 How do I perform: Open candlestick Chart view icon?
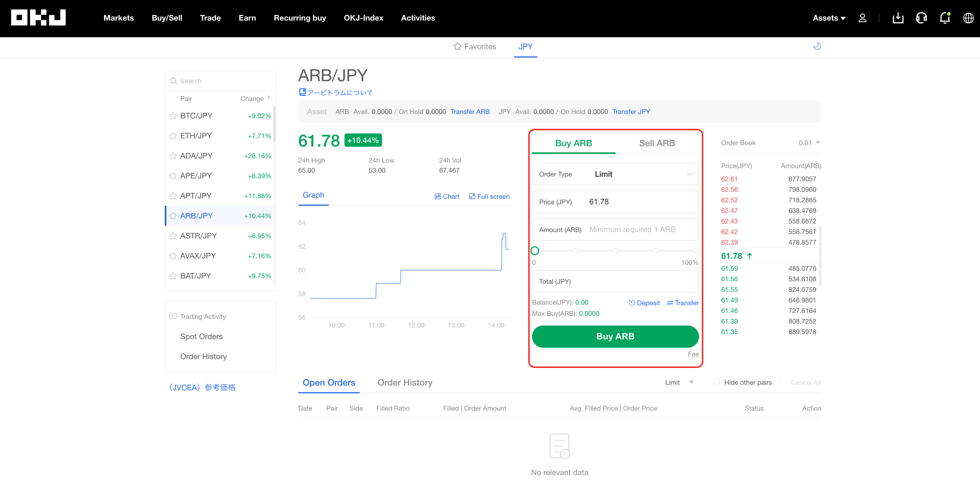point(437,197)
